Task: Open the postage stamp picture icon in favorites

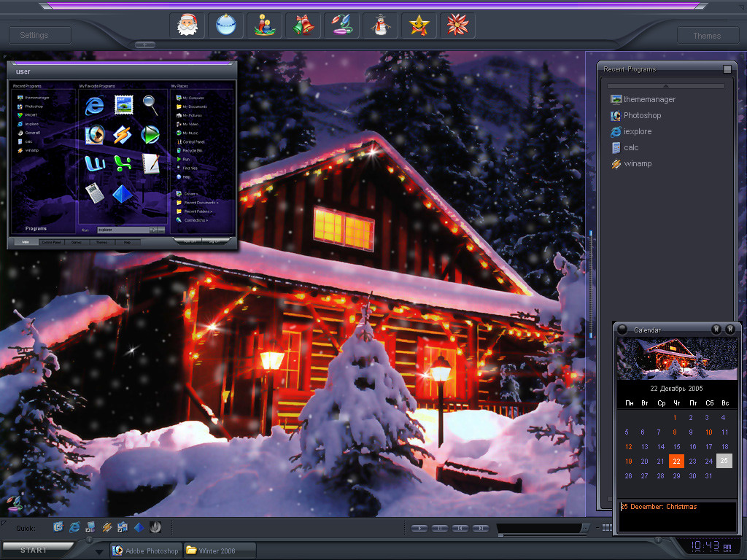Action: pyautogui.click(x=123, y=105)
